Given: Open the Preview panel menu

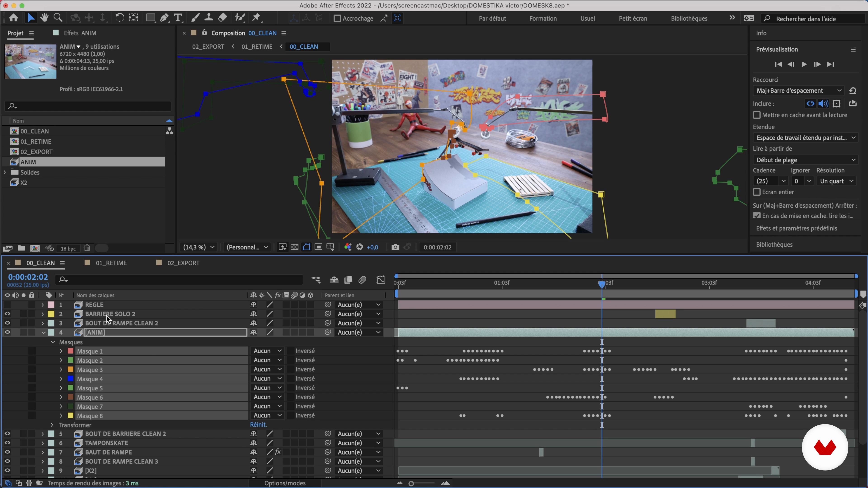Looking at the screenshot, I should (x=853, y=49).
